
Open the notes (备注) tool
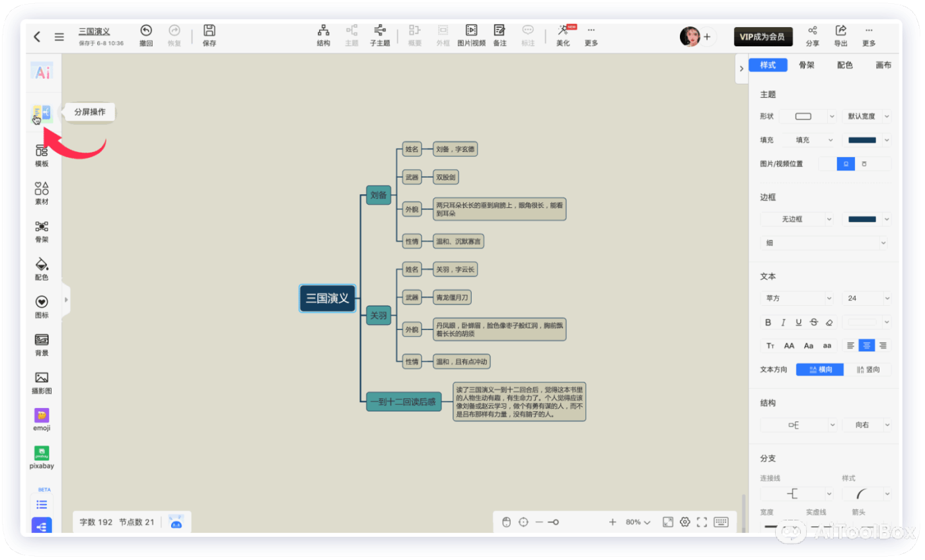tap(499, 31)
